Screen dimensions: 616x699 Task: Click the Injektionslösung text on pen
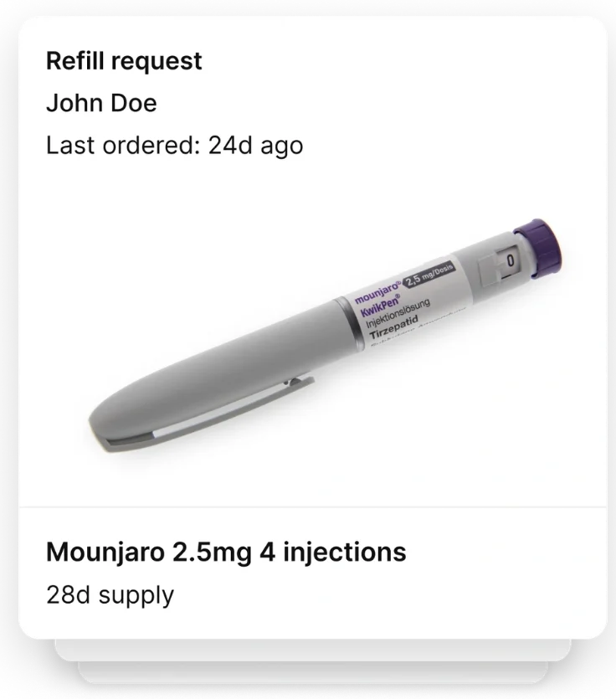point(395,316)
